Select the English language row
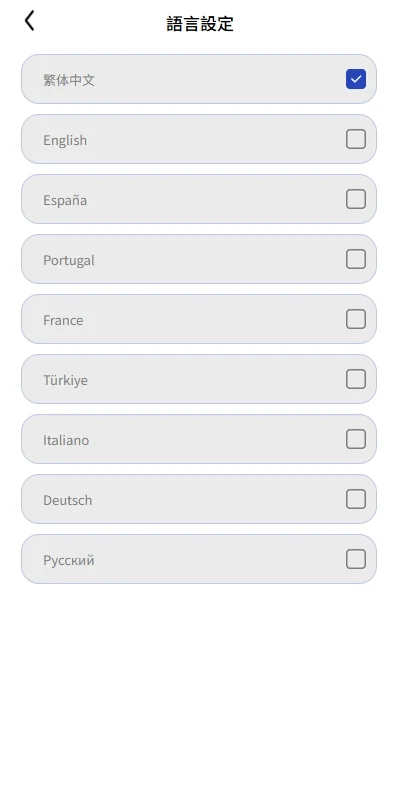 [x=199, y=139]
